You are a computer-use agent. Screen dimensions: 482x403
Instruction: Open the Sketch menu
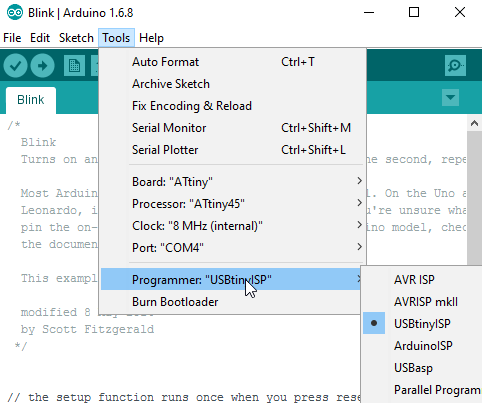[x=76, y=38]
